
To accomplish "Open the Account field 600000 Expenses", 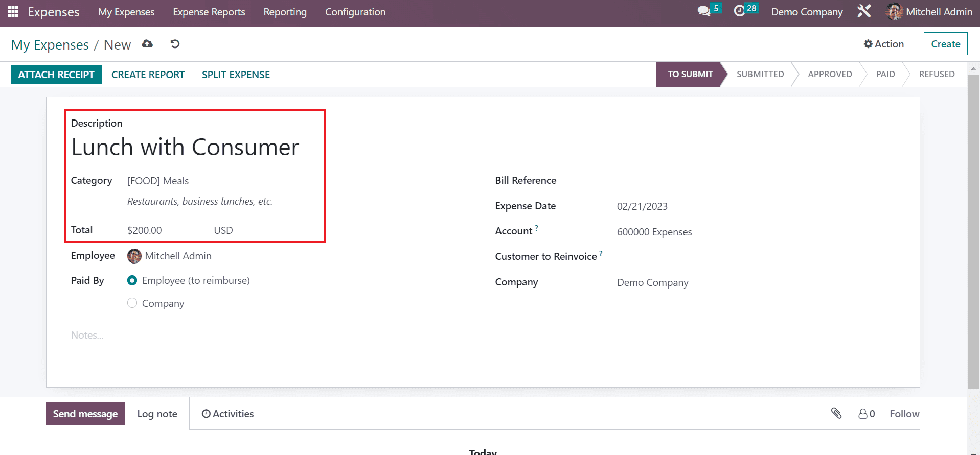I will 654,232.
